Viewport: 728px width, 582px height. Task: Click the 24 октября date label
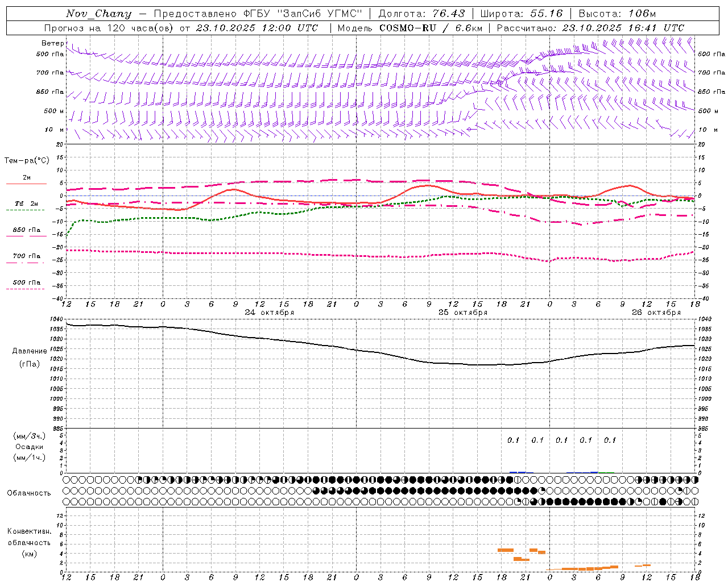(x=269, y=312)
